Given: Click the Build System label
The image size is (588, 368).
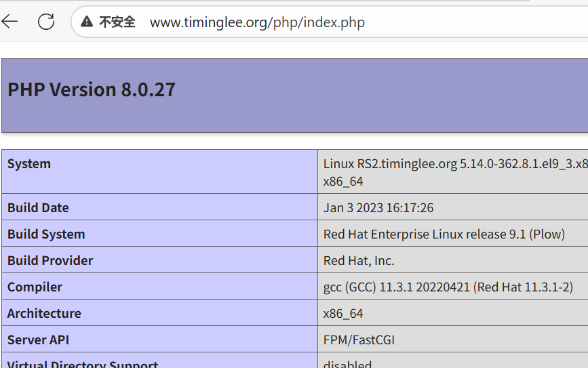Looking at the screenshot, I should pos(46,234).
